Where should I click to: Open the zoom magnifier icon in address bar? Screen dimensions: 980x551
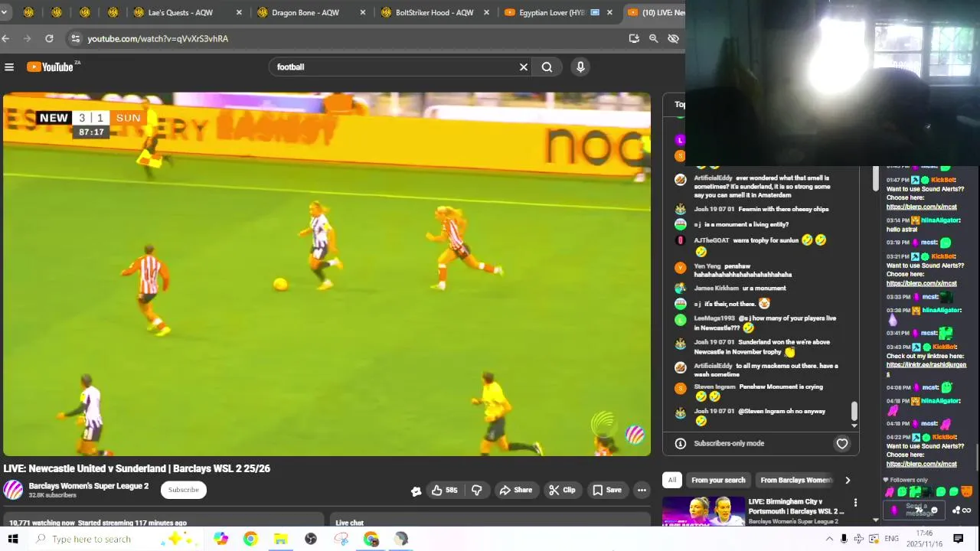(x=653, y=38)
